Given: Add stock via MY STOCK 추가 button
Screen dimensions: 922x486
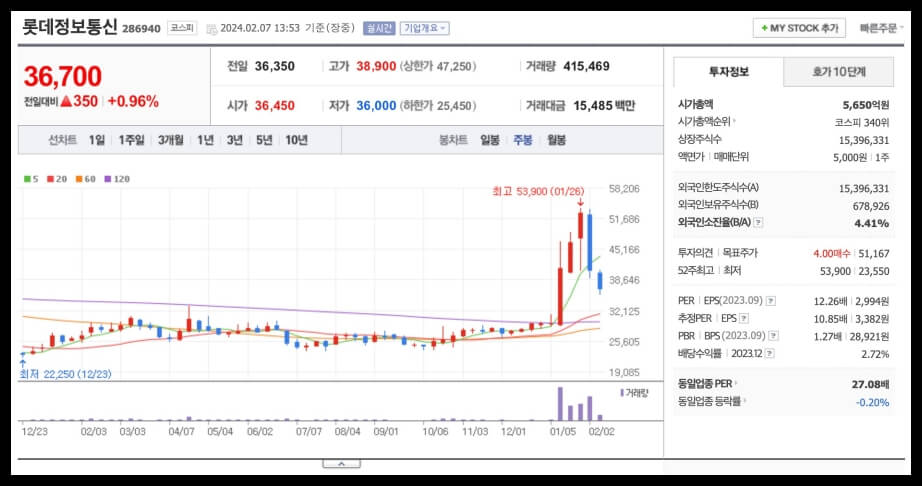Looking at the screenshot, I should coord(799,28).
